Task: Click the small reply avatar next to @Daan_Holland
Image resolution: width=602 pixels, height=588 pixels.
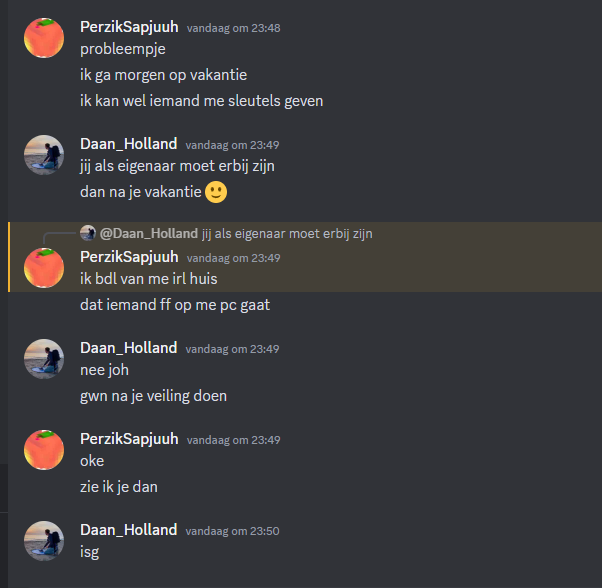Action: (x=88, y=233)
